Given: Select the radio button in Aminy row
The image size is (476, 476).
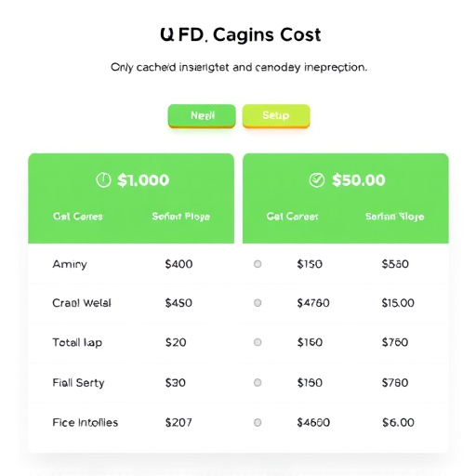Looking at the screenshot, I should tap(258, 264).
